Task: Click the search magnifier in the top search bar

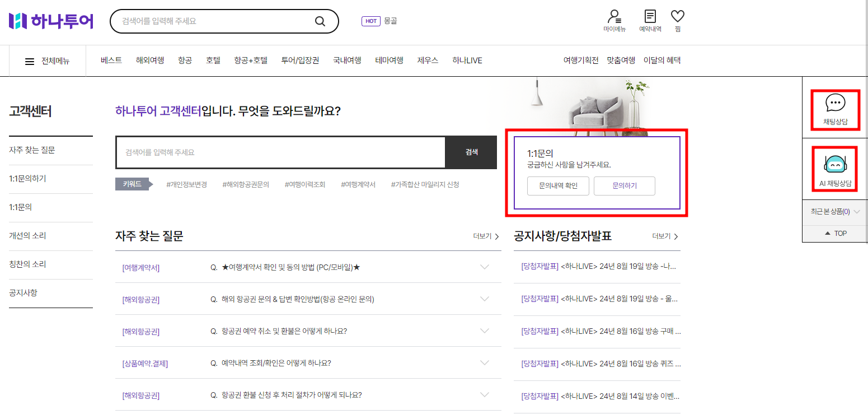Action: pos(320,21)
